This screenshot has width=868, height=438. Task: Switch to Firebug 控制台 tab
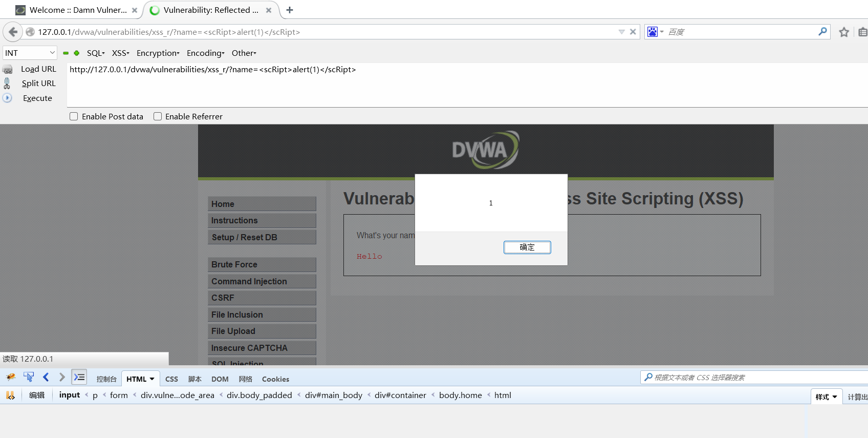coord(106,379)
